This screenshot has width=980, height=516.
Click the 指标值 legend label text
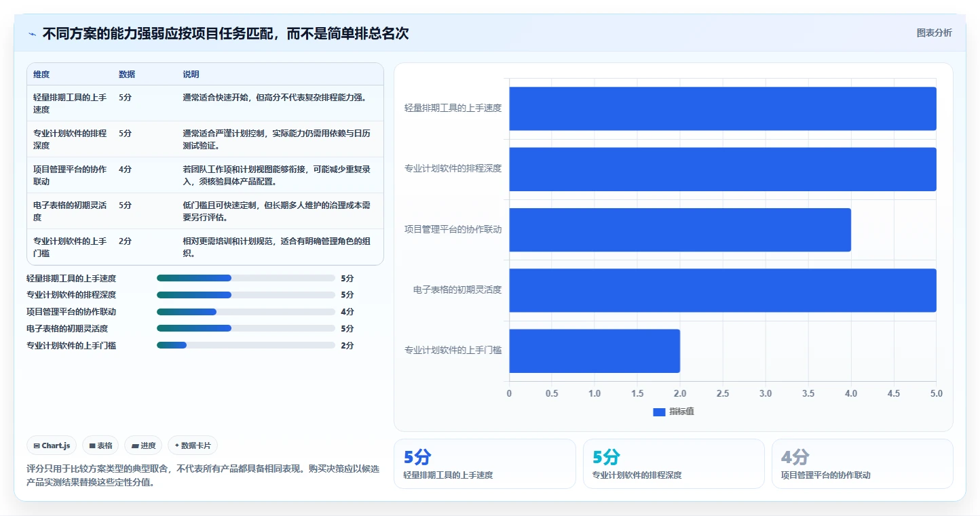(681, 412)
